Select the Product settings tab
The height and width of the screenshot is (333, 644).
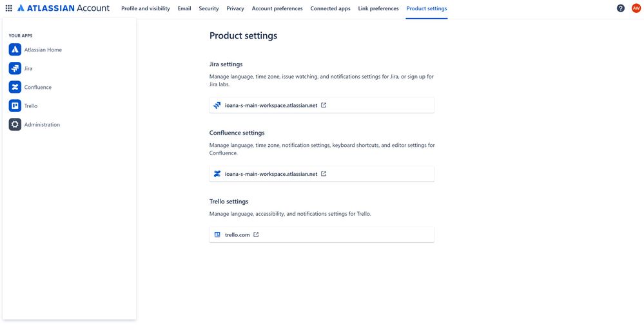coord(427,8)
